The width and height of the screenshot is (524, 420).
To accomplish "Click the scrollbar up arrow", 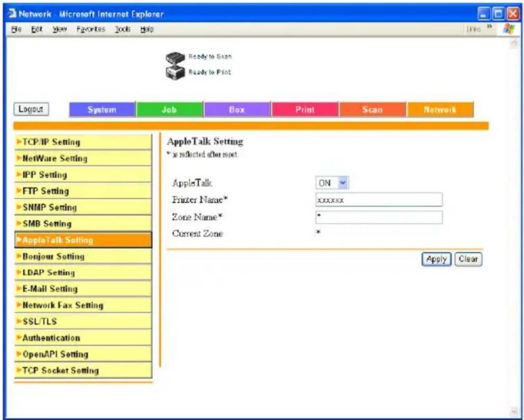I will (514, 43).
